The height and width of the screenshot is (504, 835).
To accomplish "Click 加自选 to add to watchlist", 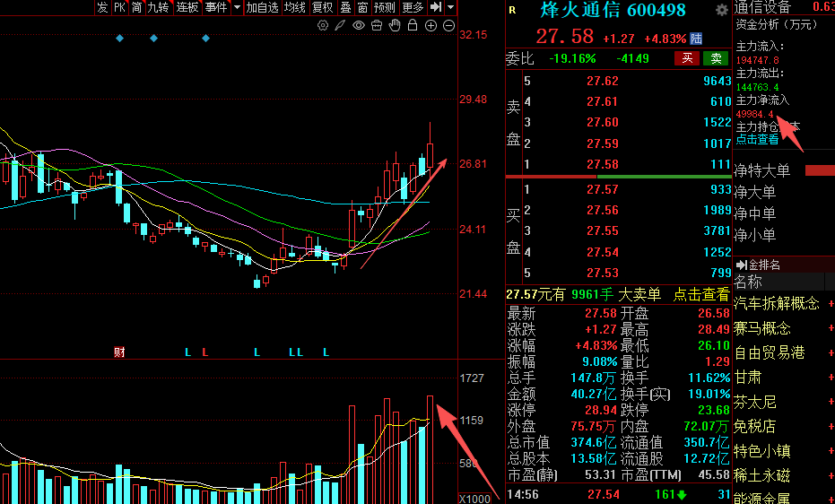I will [262, 7].
